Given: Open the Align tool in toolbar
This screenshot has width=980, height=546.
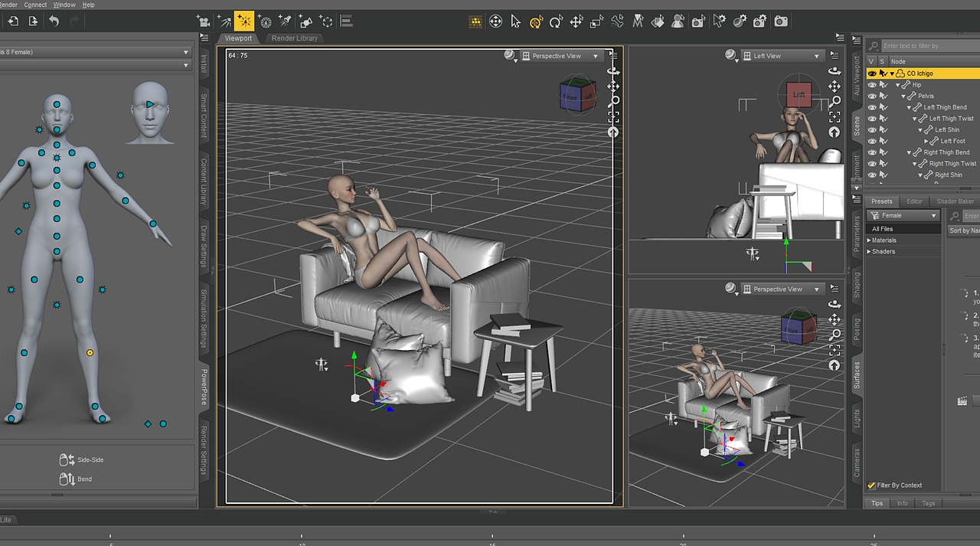Looking at the screenshot, I should [x=346, y=21].
